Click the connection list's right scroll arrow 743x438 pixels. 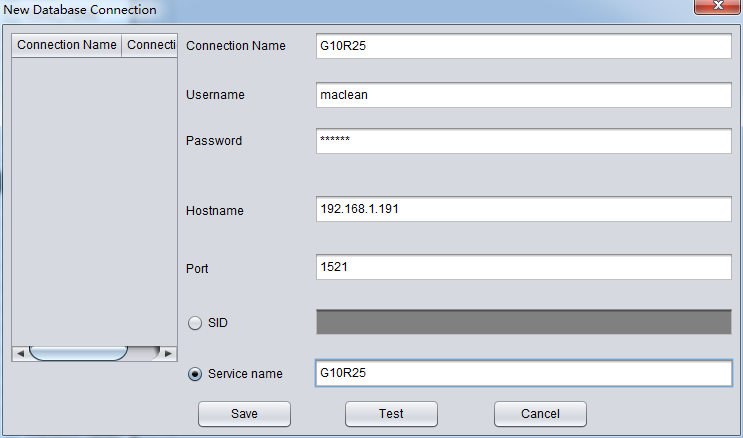pyautogui.click(x=169, y=353)
